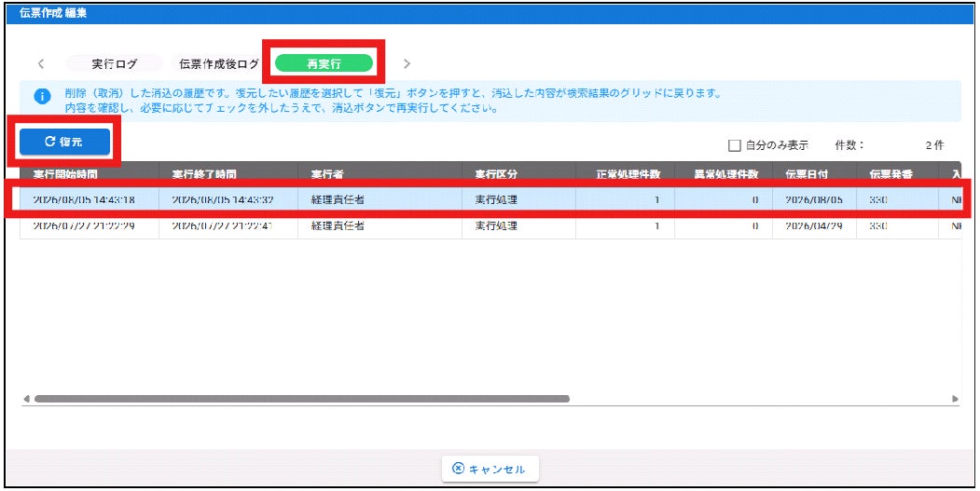Select the row dated 2026/07/27
Viewport: 980px width, 491px height.
point(490,226)
